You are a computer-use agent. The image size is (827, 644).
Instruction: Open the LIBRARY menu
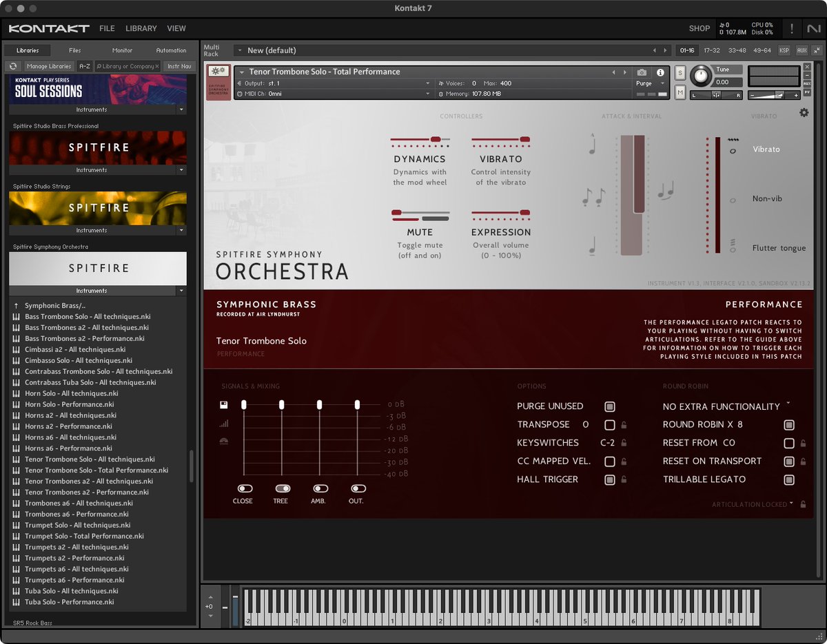(141, 28)
